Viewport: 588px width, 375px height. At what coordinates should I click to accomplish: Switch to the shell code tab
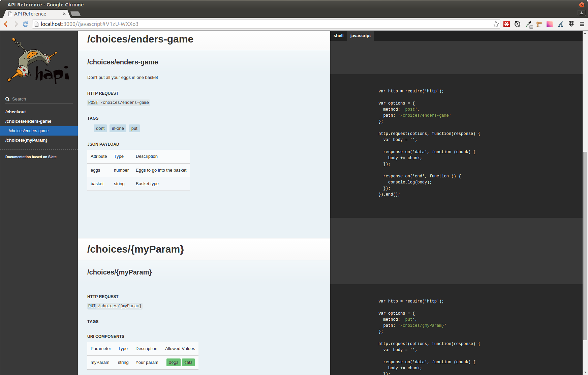(x=339, y=36)
